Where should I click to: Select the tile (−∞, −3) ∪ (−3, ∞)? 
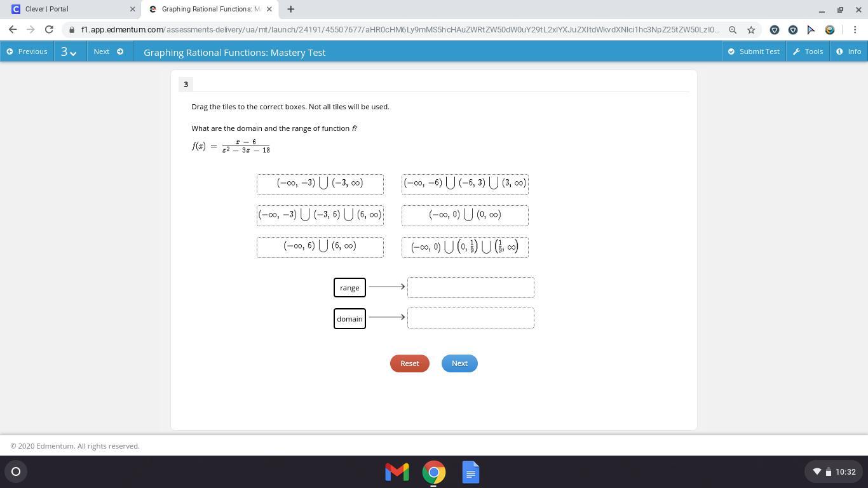(x=320, y=184)
